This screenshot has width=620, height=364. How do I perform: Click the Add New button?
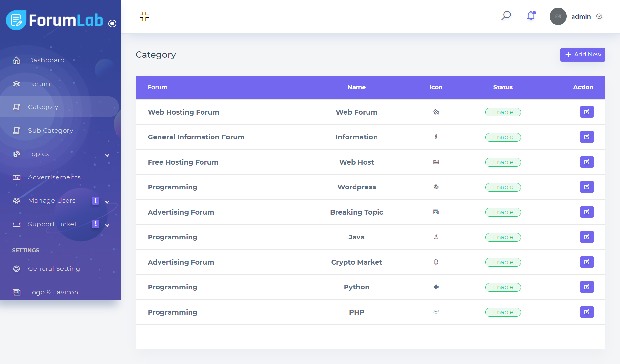583,55
